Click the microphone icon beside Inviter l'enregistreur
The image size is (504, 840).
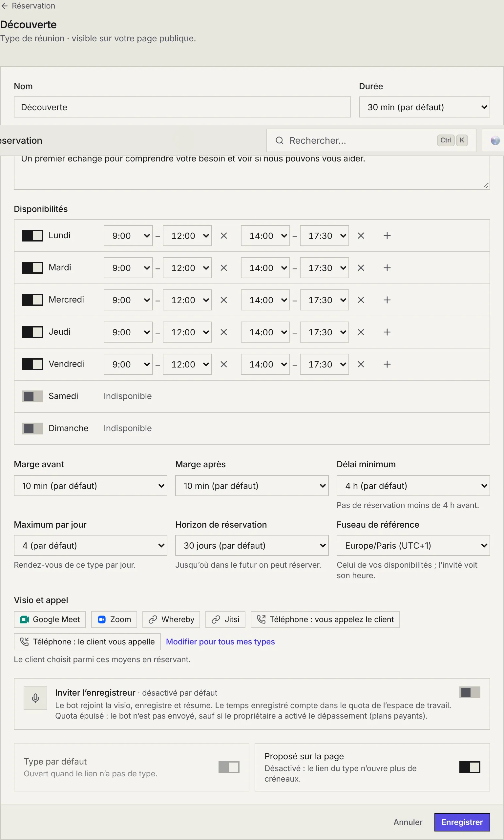pos(35,698)
